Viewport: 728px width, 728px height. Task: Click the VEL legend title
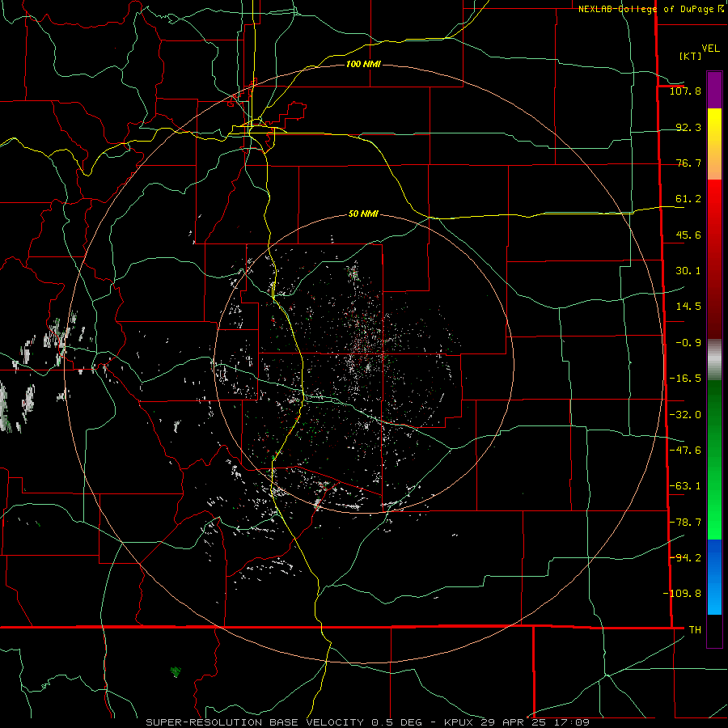coord(710,49)
